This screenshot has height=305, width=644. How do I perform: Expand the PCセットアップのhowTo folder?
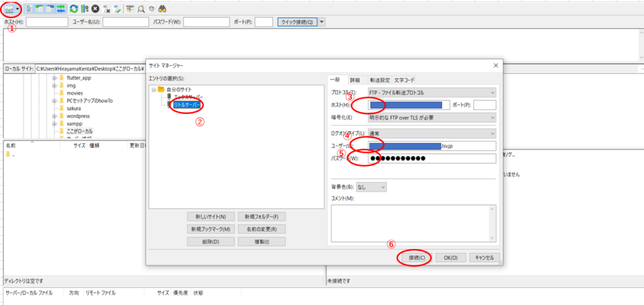coord(54,101)
